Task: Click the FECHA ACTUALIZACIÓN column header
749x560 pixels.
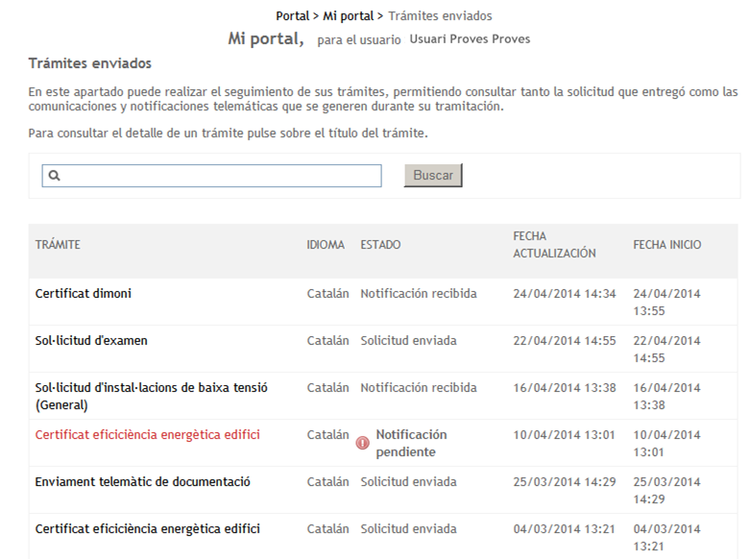Action: (554, 245)
